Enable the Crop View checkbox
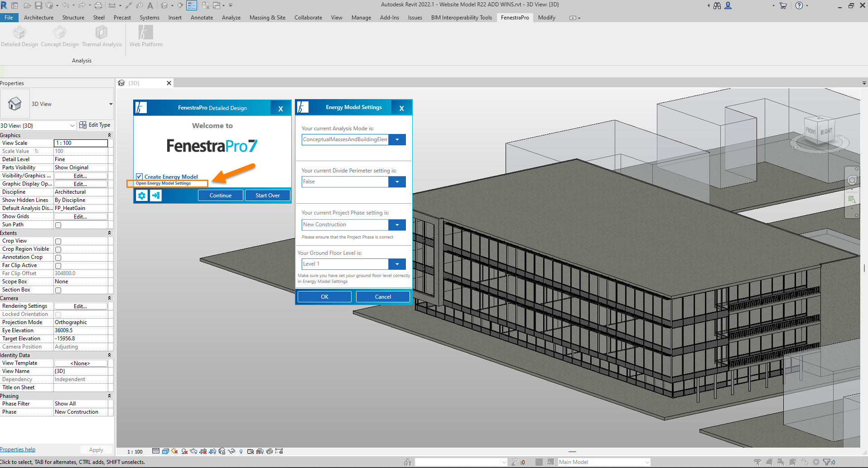The width and height of the screenshot is (868, 468). pyautogui.click(x=58, y=241)
